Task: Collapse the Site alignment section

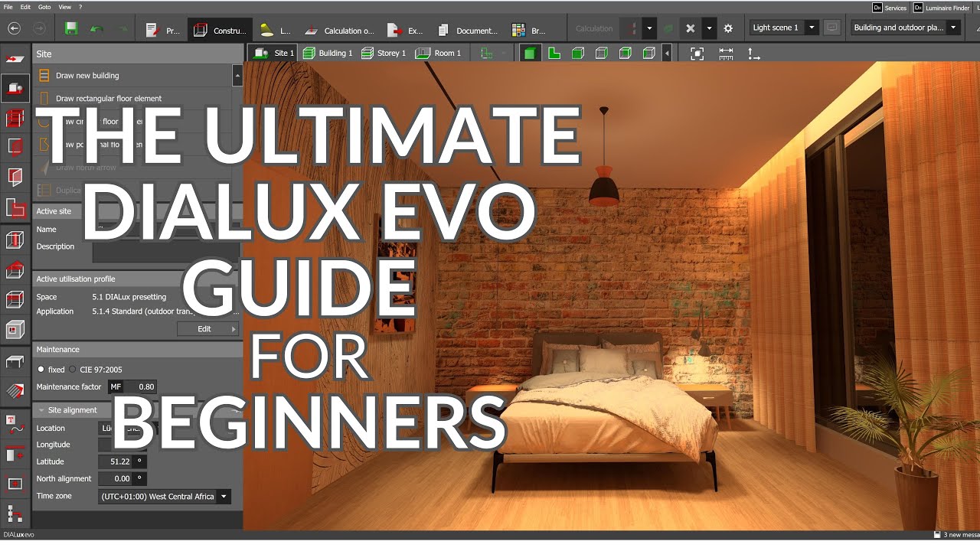Action: tap(41, 410)
